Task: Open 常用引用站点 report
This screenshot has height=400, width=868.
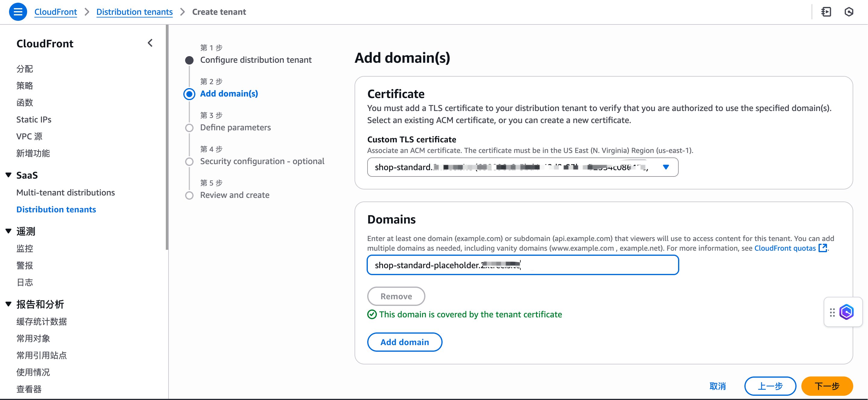Action: pos(41,355)
